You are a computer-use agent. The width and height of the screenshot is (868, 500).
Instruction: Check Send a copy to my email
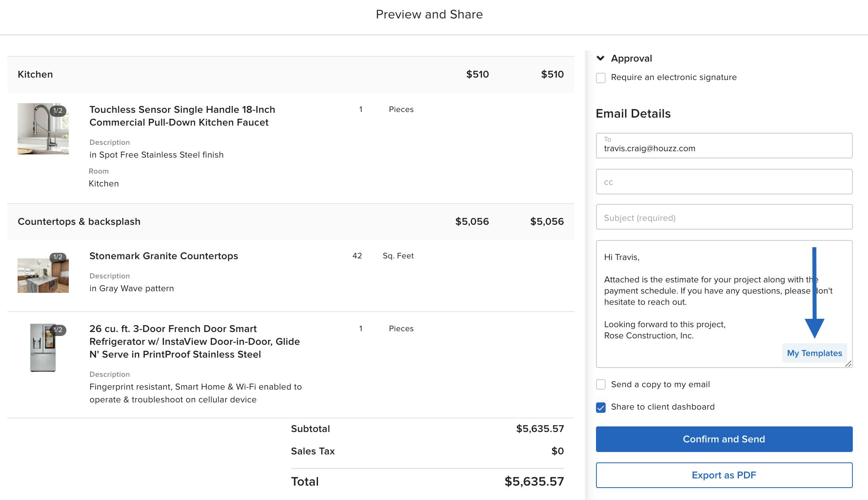[x=601, y=384]
